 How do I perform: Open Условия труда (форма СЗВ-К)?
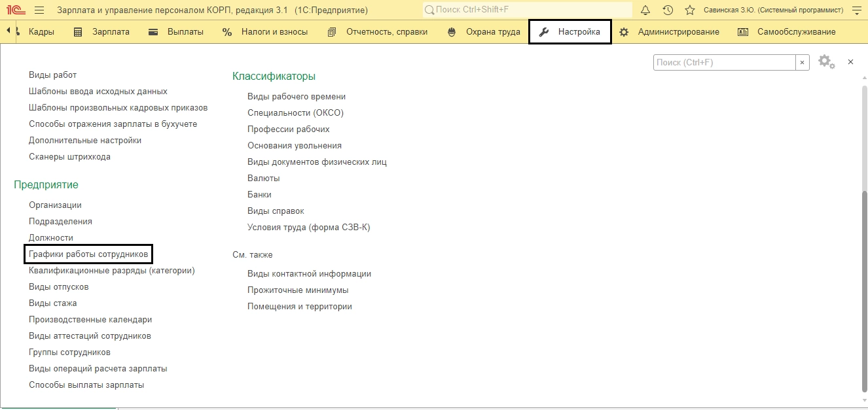[309, 228]
